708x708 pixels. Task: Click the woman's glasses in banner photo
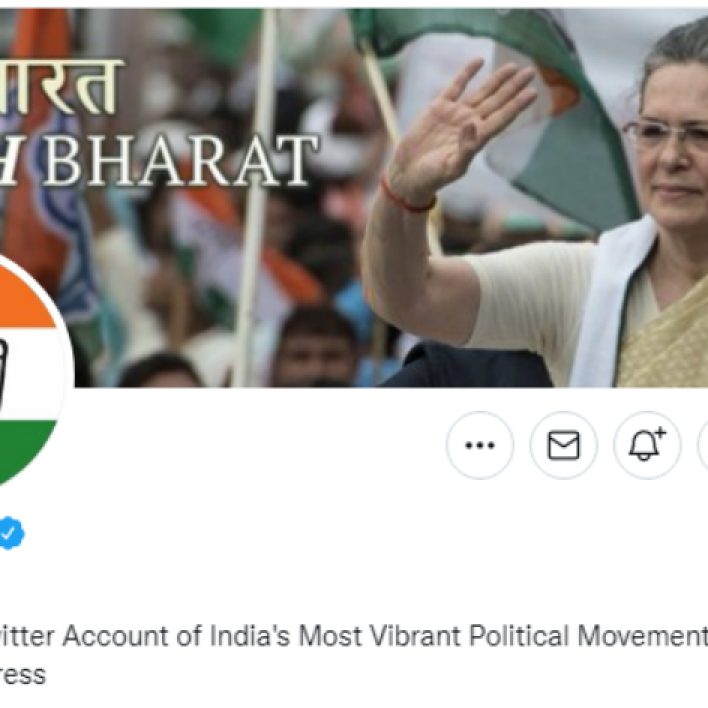point(666,136)
